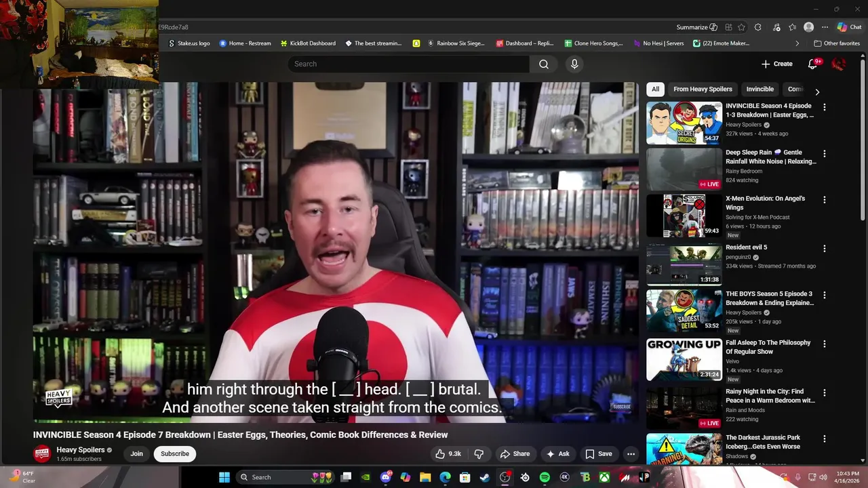Screen dimensions: 868x488
Task: Click the Edge Summarize button
Action: pyautogui.click(x=697, y=27)
